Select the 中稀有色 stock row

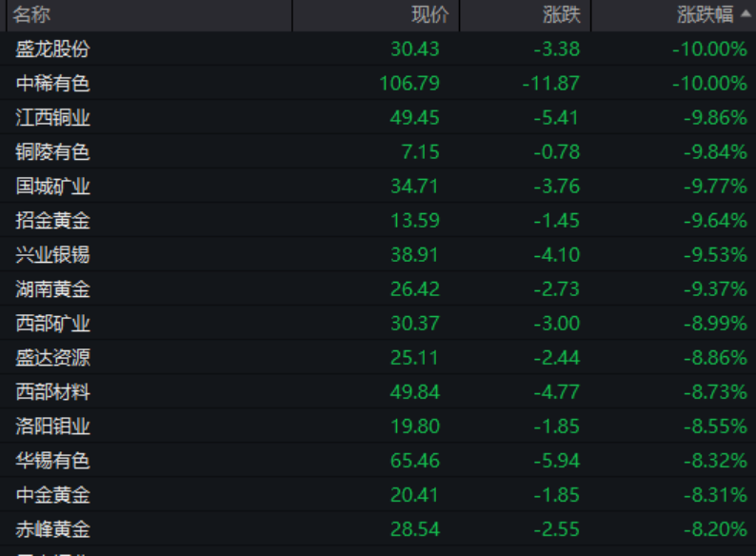pyautogui.click(x=378, y=83)
